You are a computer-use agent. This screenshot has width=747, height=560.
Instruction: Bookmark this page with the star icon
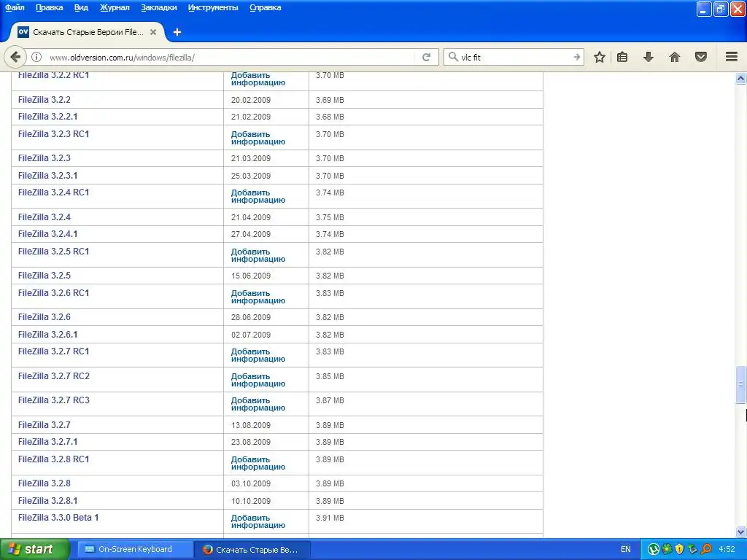(600, 57)
